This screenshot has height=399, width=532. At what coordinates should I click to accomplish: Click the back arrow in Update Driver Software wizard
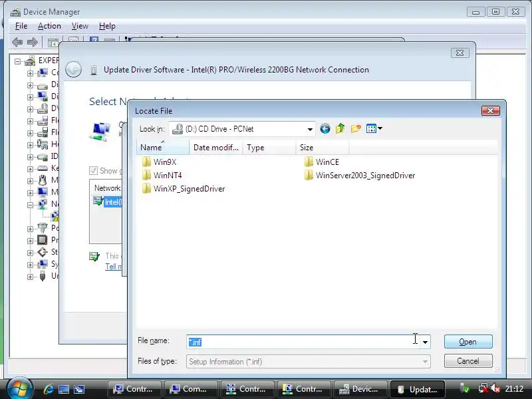point(73,70)
